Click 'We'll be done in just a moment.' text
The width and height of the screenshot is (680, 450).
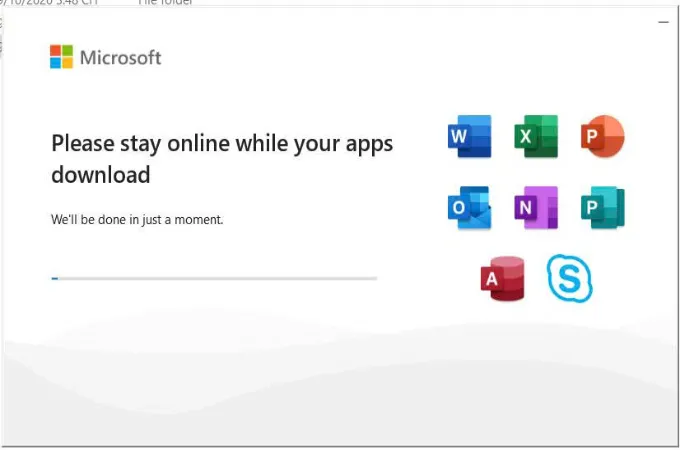point(137,219)
